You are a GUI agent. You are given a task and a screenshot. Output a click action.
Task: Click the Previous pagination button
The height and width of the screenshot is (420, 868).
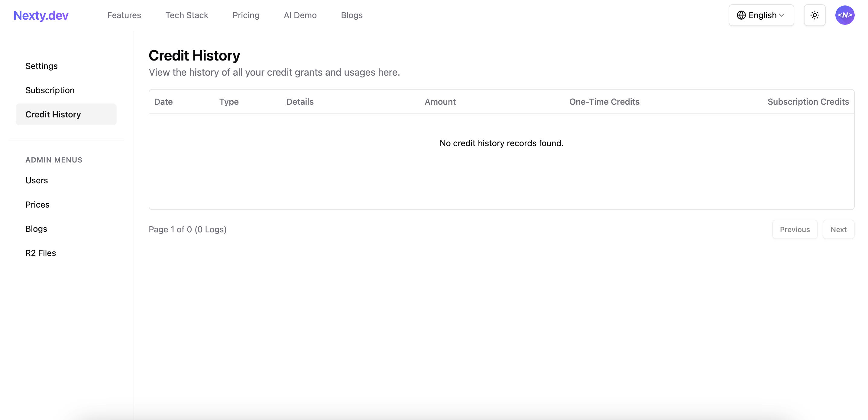coord(795,229)
